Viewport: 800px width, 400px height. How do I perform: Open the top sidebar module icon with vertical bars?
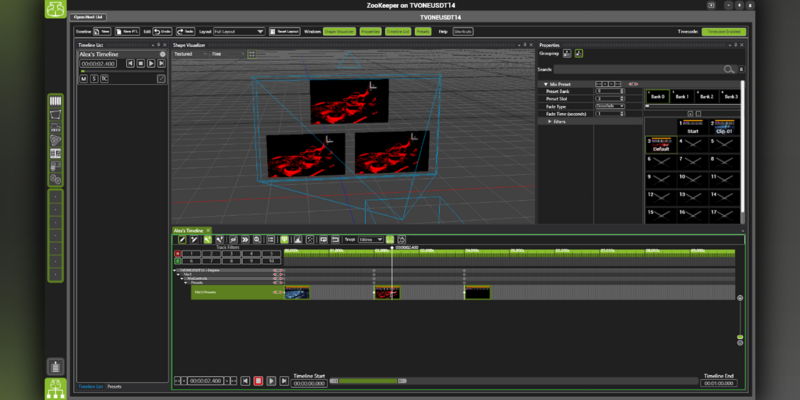[56, 101]
